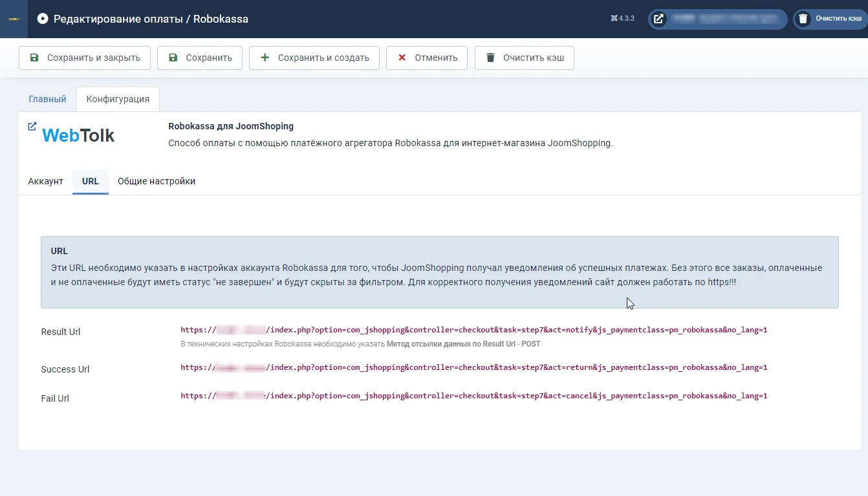The width and height of the screenshot is (868, 496).
Task: Click the external link icon beside WebTolk
Action: click(x=32, y=127)
